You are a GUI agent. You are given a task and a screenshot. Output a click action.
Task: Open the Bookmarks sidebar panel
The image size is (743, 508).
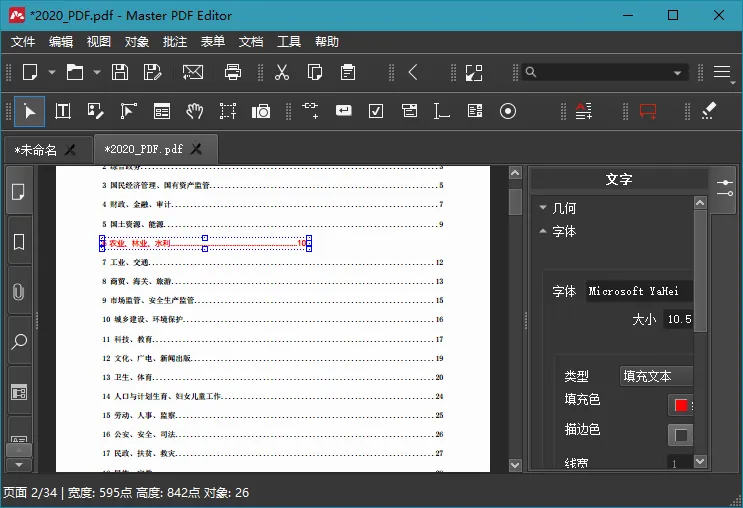pyautogui.click(x=18, y=242)
